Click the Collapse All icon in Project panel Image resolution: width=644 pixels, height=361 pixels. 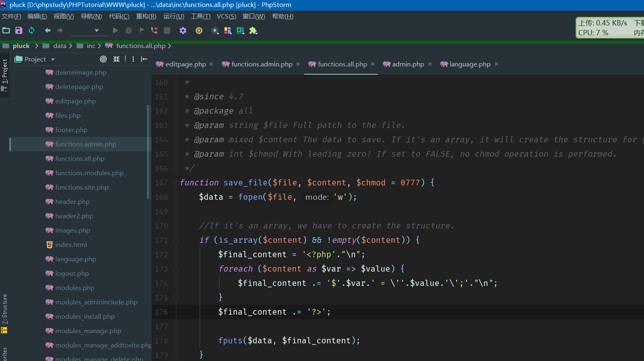[x=116, y=59]
